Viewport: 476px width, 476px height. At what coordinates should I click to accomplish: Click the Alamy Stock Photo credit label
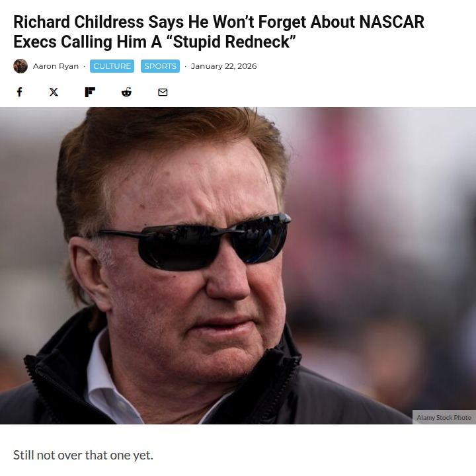pyautogui.click(x=444, y=417)
